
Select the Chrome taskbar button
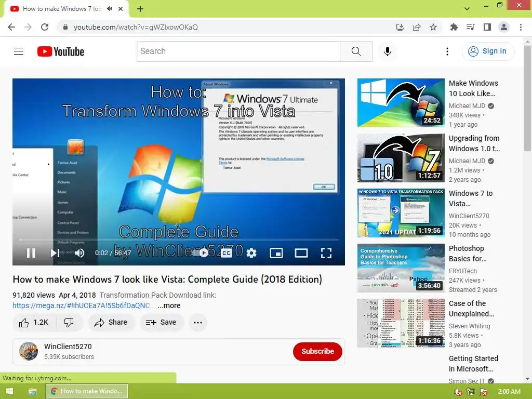click(87, 391)
